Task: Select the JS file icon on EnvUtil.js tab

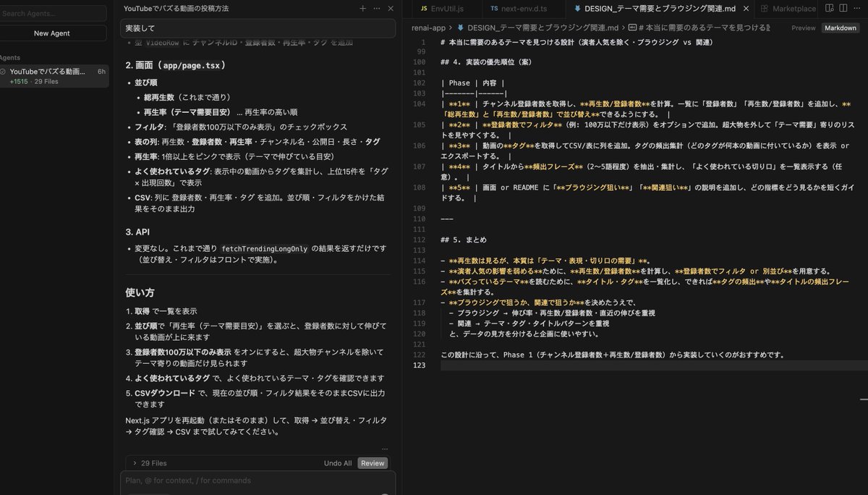Action: (x=424, y=9)
